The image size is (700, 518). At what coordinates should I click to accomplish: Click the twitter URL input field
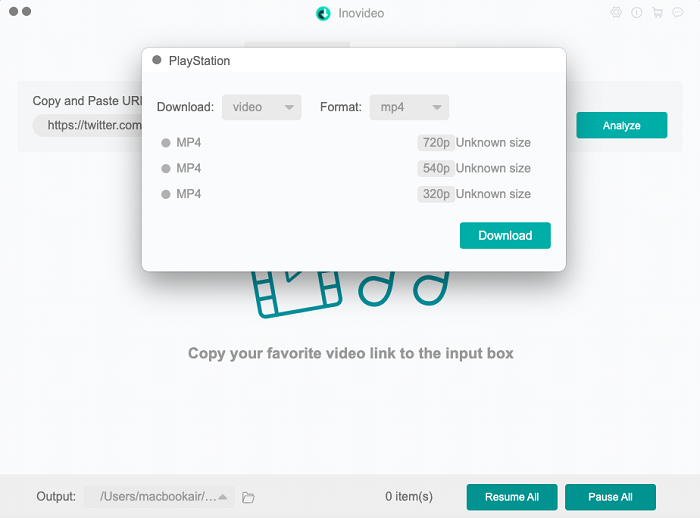click(x=88, y=125)
